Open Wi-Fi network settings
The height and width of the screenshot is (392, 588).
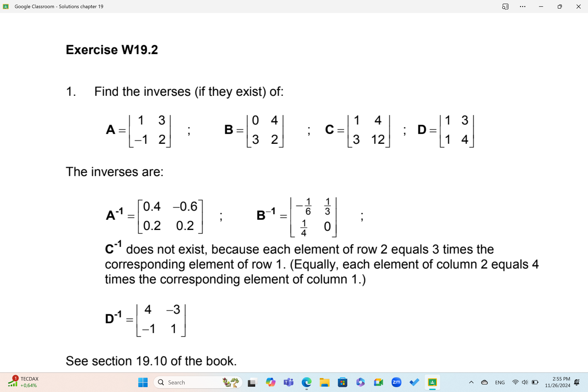(x=515, y=382)
